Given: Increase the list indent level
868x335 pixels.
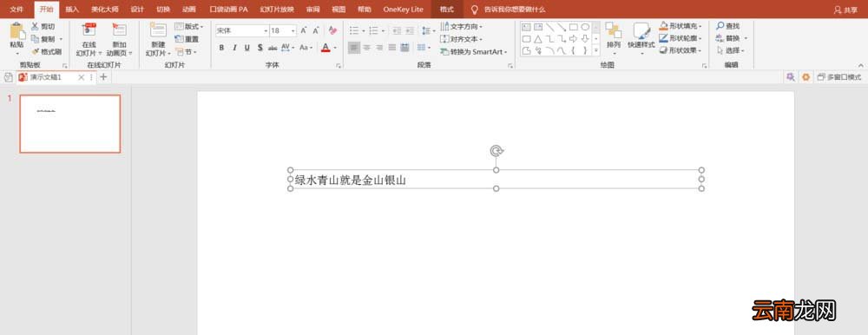Looking at the screenshot, I should pyautogui.click(x=410, y=31).
